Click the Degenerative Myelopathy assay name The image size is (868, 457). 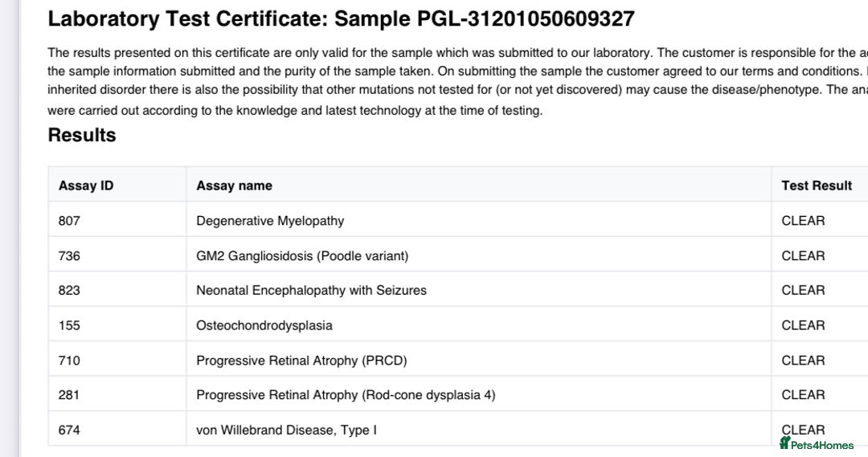pos(270,221)
